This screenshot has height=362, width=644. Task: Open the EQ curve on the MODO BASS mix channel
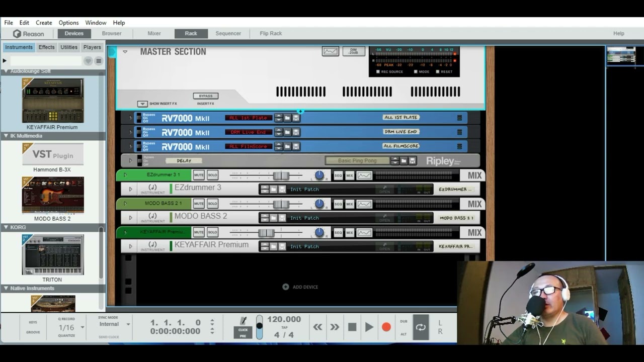(x=364, y=204)
